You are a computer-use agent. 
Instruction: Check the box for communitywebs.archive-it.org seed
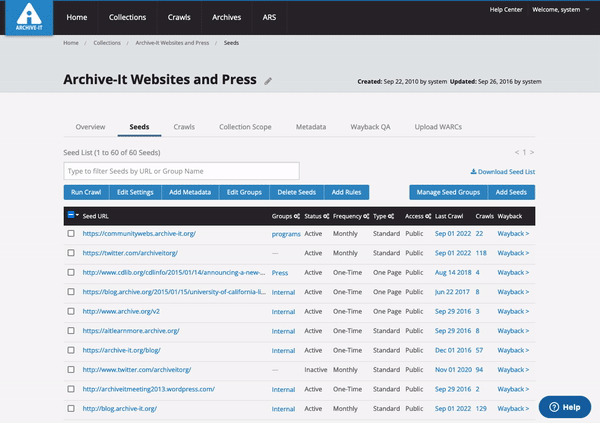coord(71,233)
